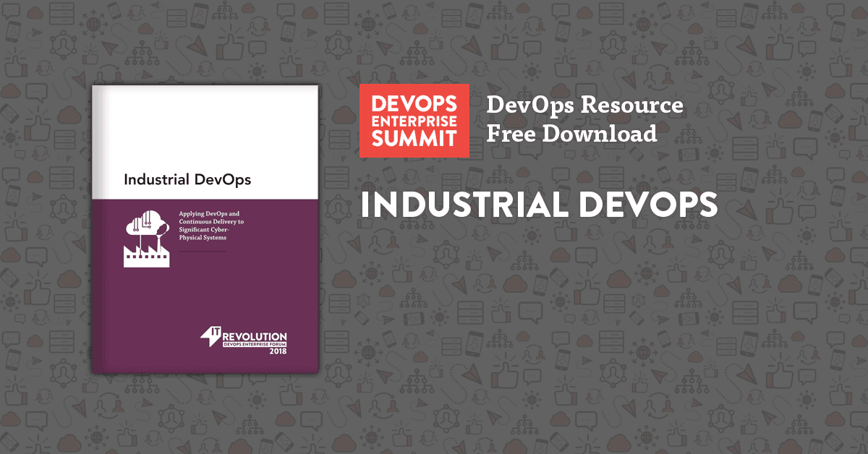Click the DevOps Enterprise Summit red logo
This screenshot has width=868, height=454.
point(414,121)
